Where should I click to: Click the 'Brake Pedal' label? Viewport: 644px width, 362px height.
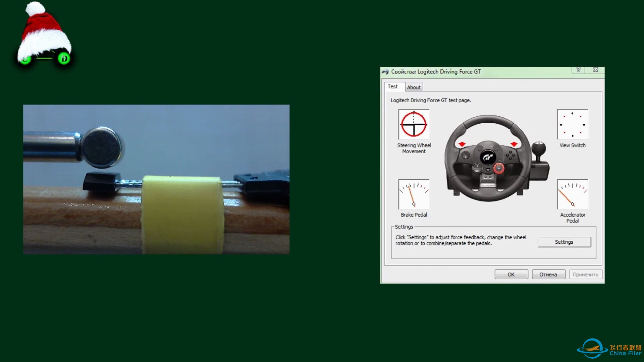(x=414, y=215)
